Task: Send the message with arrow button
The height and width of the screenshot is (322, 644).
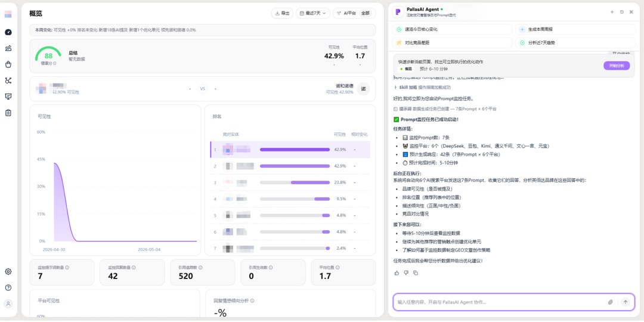Action: coord(626,302)
